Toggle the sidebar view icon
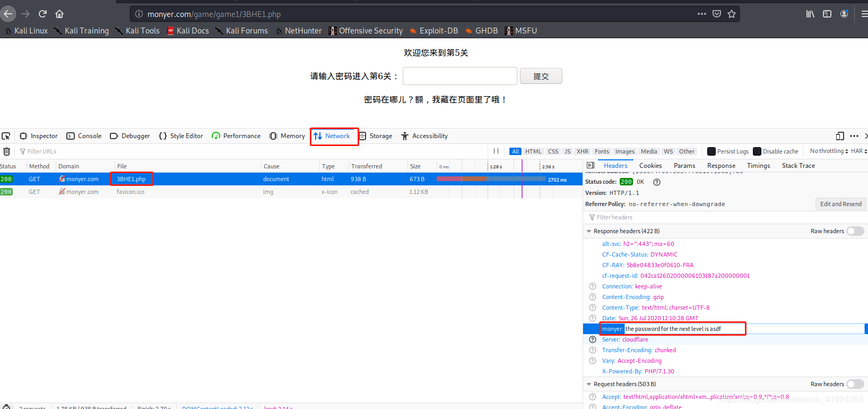This screenshot has height=409, width=868. pos(827,14)
